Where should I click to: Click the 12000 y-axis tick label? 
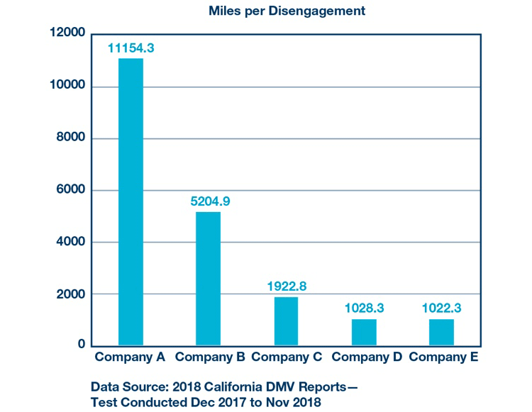click(x=67, y=33)
